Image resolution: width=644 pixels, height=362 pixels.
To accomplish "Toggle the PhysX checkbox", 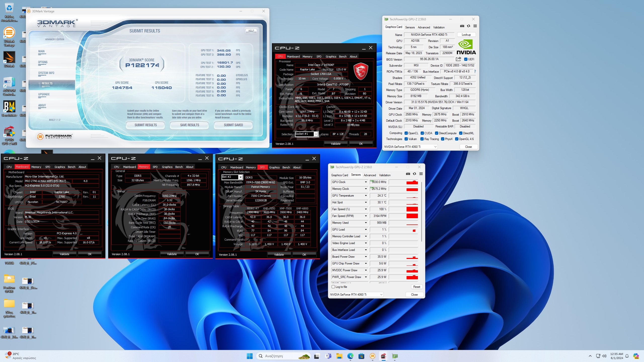I will (x=442, y=139).
